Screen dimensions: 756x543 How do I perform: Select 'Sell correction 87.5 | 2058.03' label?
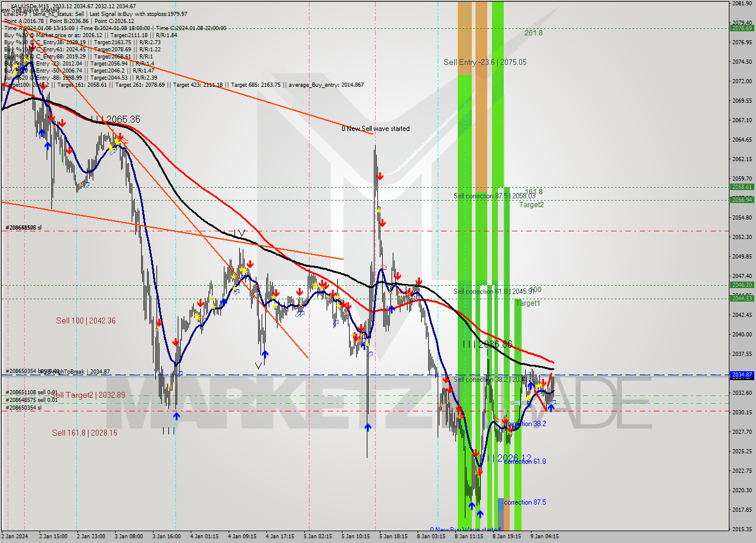(x=494, y=196)
